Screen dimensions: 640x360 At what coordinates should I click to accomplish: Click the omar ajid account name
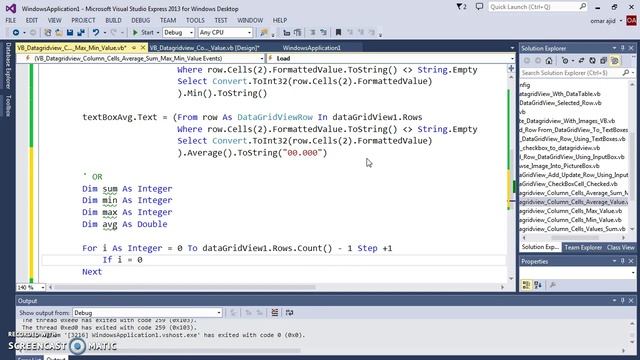(603, 20)
